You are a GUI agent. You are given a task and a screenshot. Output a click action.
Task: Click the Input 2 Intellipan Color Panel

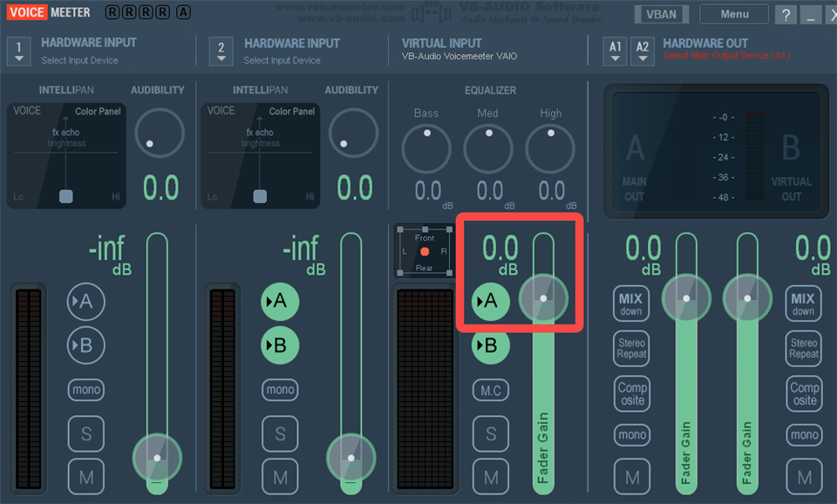pyautogui.click(x=260, y=155)
